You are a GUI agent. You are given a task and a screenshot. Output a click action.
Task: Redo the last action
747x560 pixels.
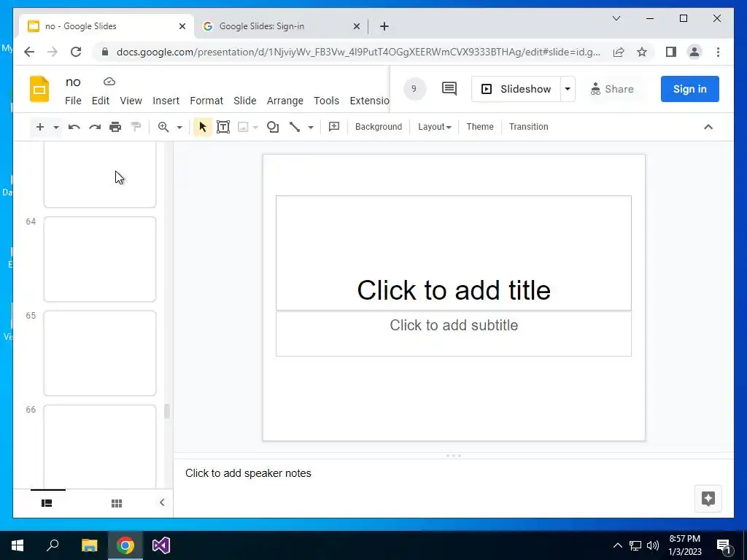pos(95,127)
